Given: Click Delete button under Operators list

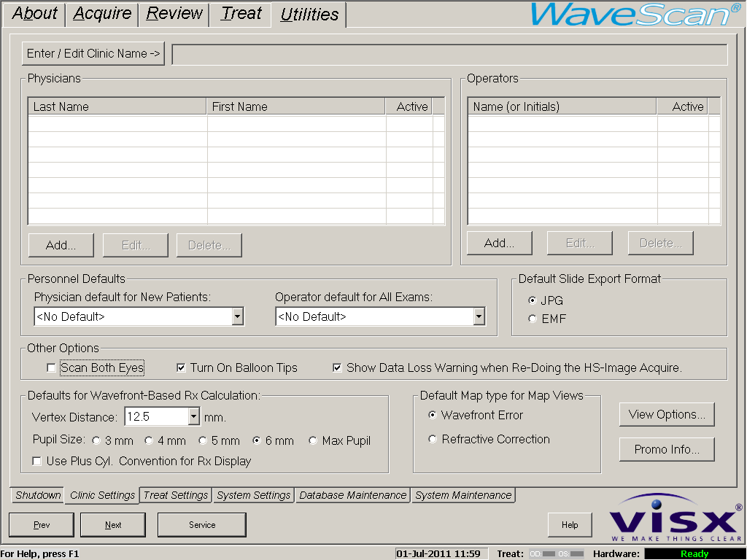Looking at the screenshot, I should [x=661, y=244].
